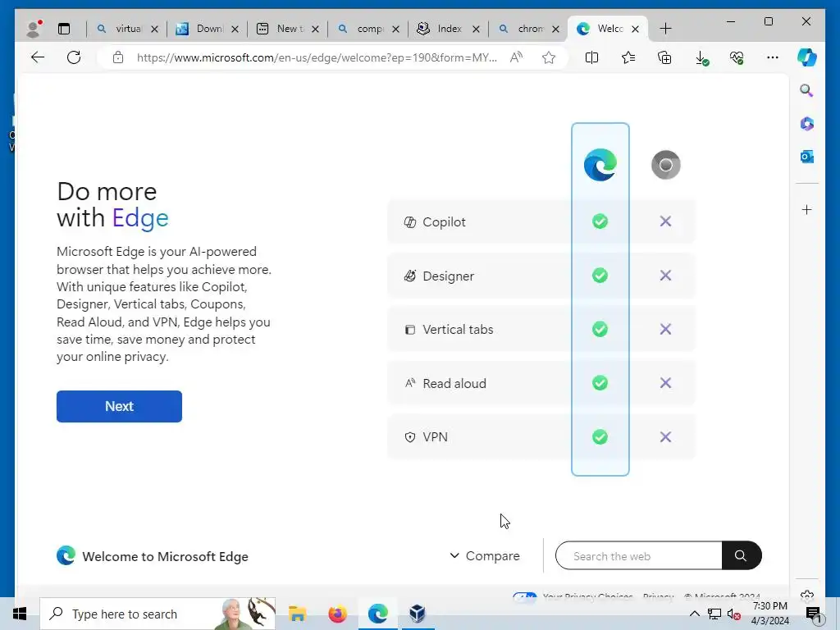Click into the 'Search the web' field
Viewport: 840px width, 630px height.
coord(638,555)
